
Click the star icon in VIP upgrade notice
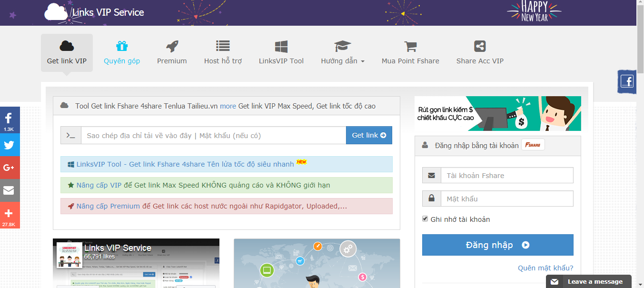click(70, 185)
